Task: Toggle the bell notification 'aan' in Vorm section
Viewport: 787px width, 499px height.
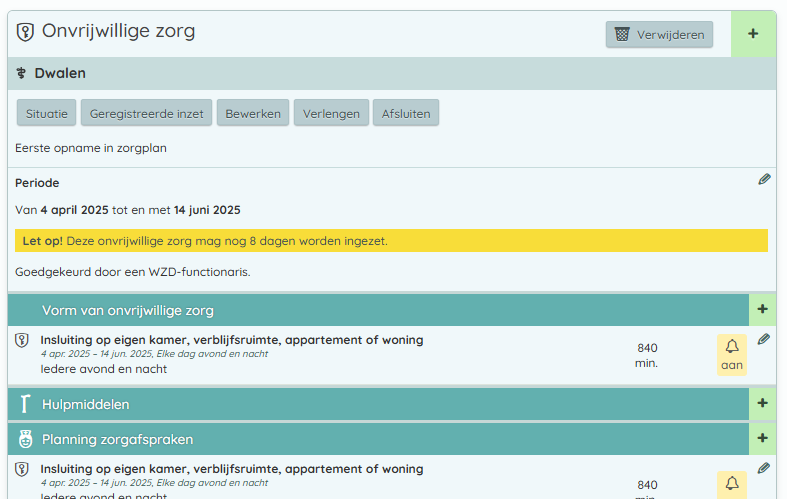Action: (732, 354)
